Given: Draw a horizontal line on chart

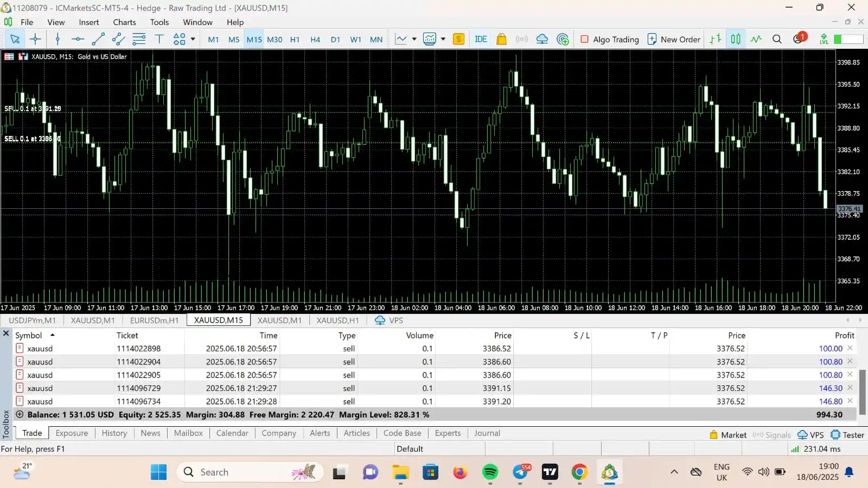Looking at the screenshot, I should 78,39.
